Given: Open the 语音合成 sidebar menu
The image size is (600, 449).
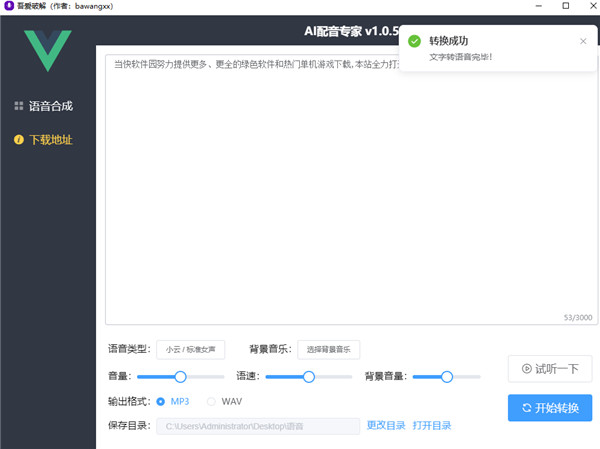Looking at the screenshot, I should click(x=50, y=106).
